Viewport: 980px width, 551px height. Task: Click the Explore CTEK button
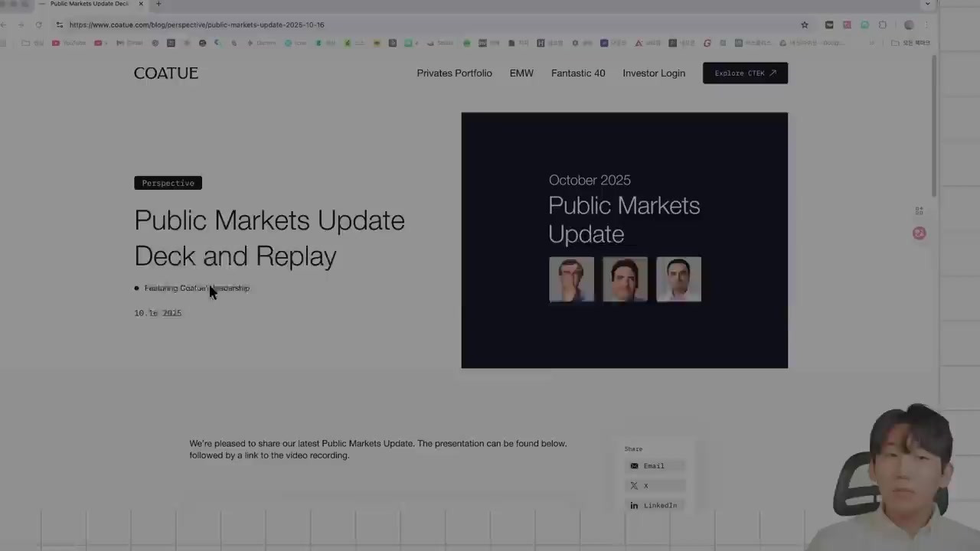point(745,73)
